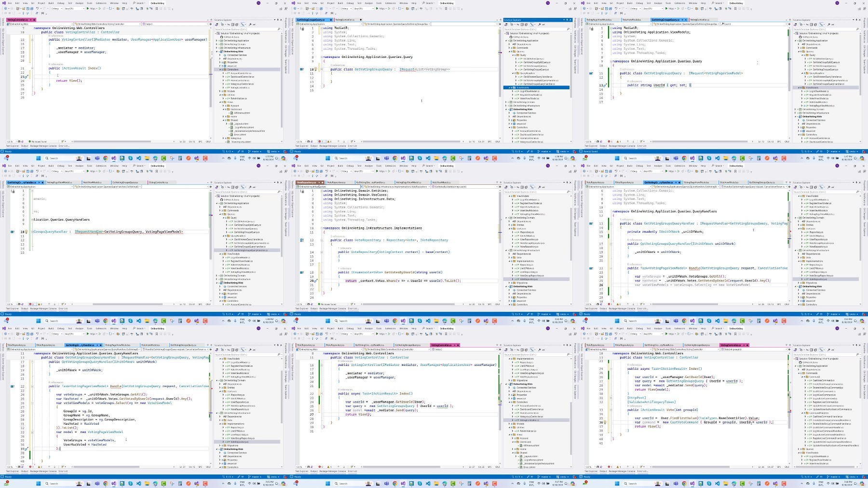Collapse Controllers folder in single-tab VotingController.cs window
The height and width of the screenshot is (488, 868).
click(220, 70)
